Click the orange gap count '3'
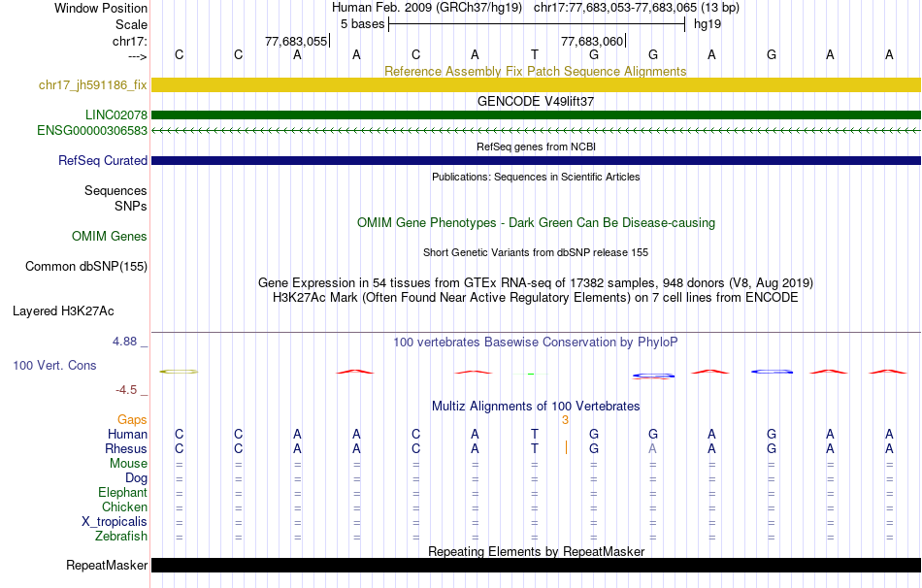The height and width of the screenshot is (588, 922). pyautogui.click(x=565, y=420)
